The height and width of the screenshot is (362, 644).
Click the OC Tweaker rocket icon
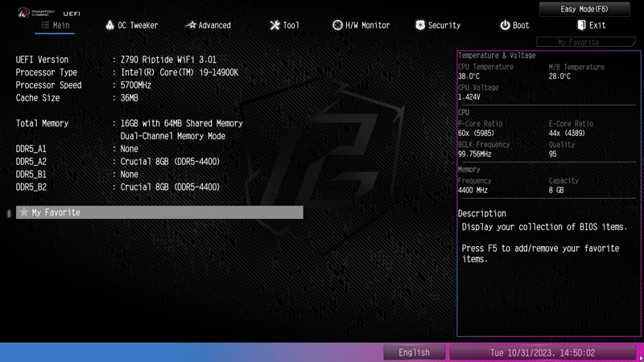click(x=109, y=25)
